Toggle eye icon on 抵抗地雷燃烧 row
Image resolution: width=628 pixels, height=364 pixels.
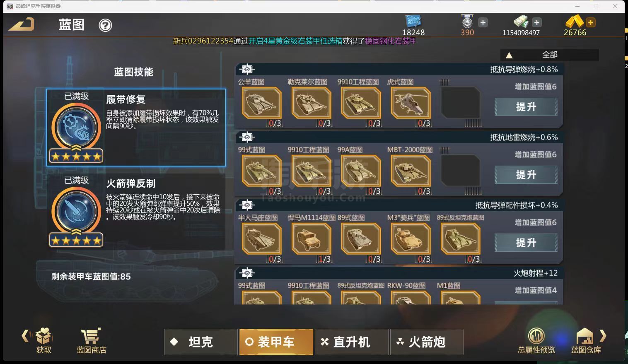coord(247,137)
